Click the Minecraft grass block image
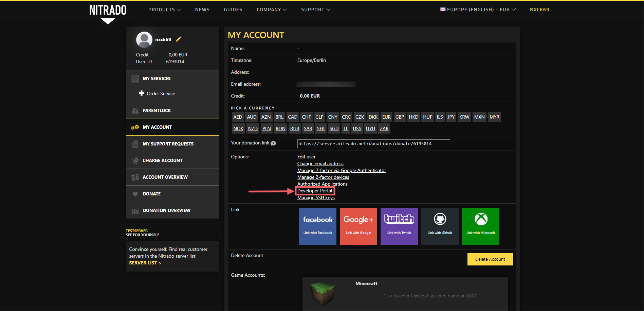 point(323,293)
